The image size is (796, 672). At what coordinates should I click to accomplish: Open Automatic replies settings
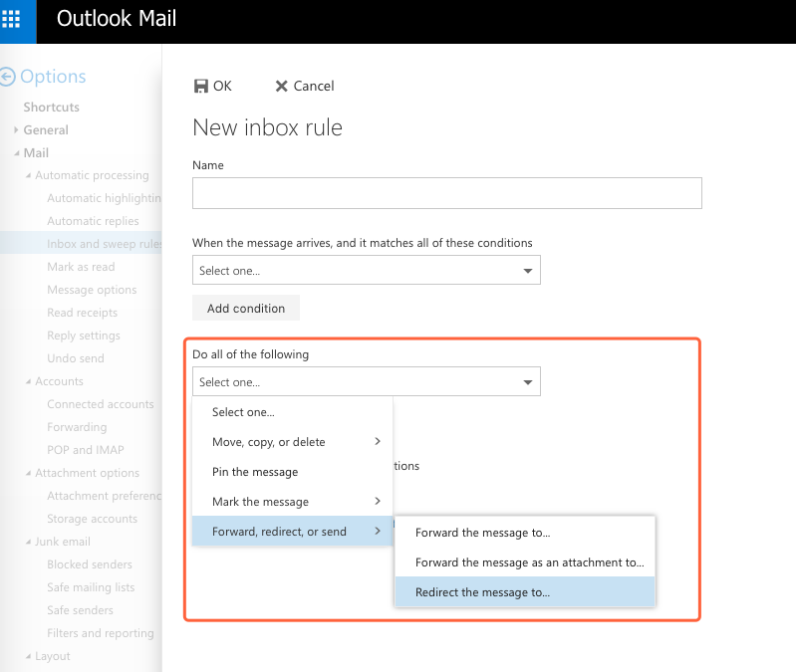click(93, 221)
